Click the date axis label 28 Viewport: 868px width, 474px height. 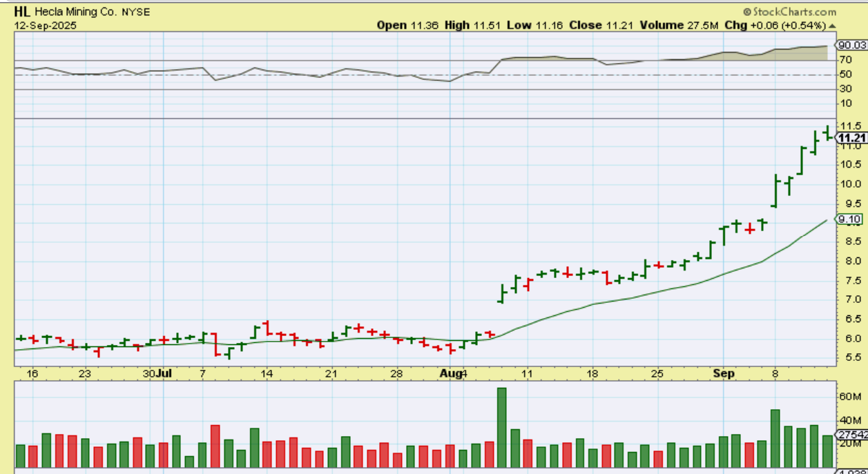(396, 373)
